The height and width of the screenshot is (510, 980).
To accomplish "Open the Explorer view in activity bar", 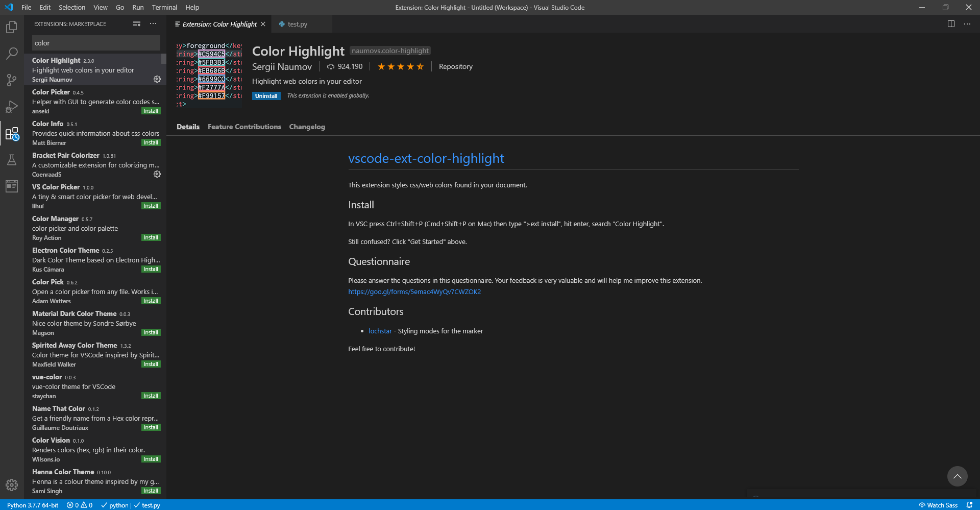I will pos(12,27).
